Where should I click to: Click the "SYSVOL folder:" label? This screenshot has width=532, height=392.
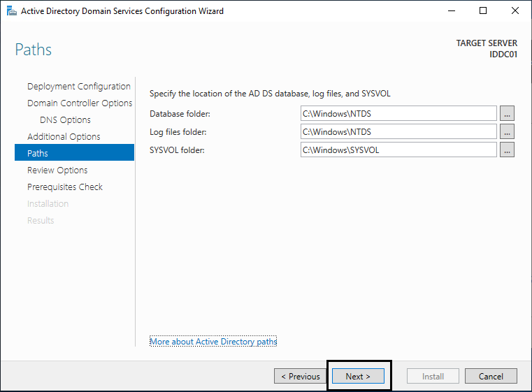click(177, 150)
